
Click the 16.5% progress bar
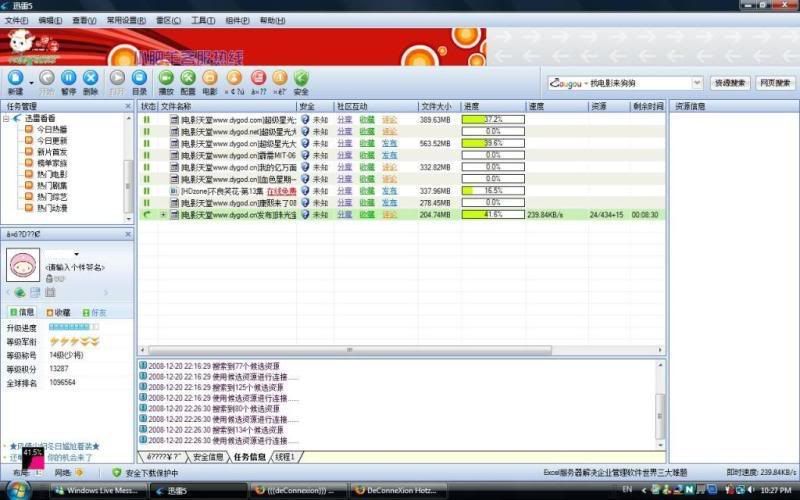click(493, 191)
